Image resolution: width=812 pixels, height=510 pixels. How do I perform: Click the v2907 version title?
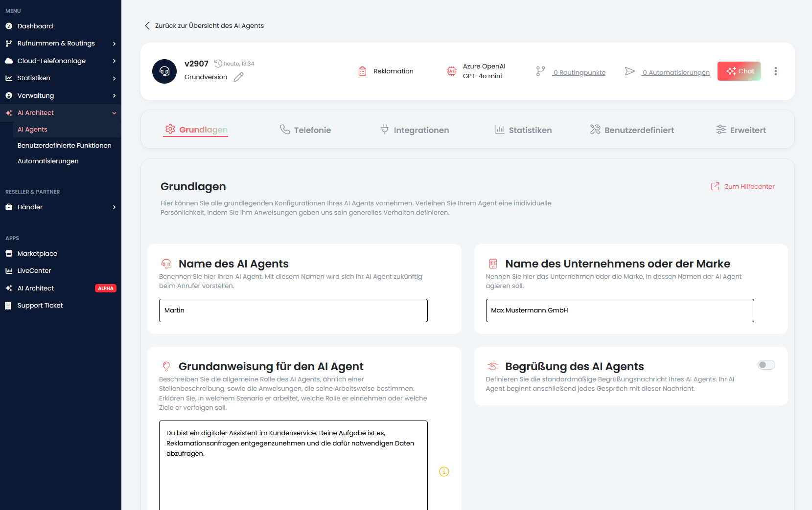(196, 64)
